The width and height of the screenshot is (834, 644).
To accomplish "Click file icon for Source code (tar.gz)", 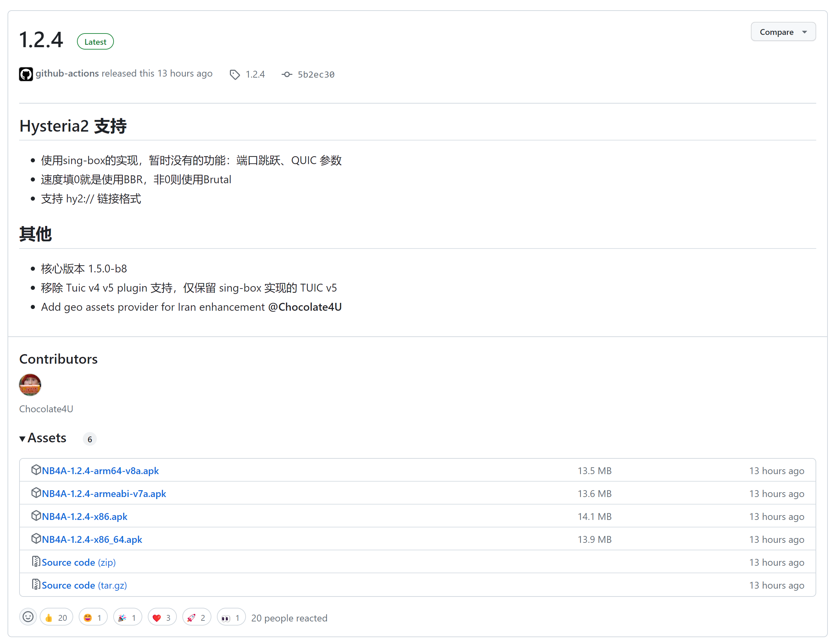I will (x=36, y=585).
